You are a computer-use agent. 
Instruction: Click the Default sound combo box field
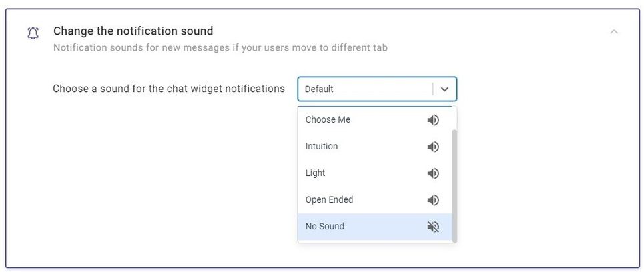pyautogui.click(x=377, y=89)
